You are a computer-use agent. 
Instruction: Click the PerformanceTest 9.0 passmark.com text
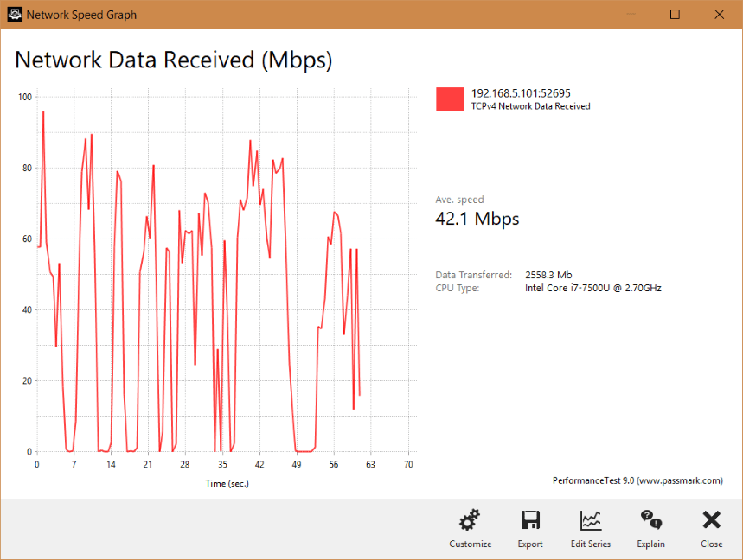[x=637, y=480]
